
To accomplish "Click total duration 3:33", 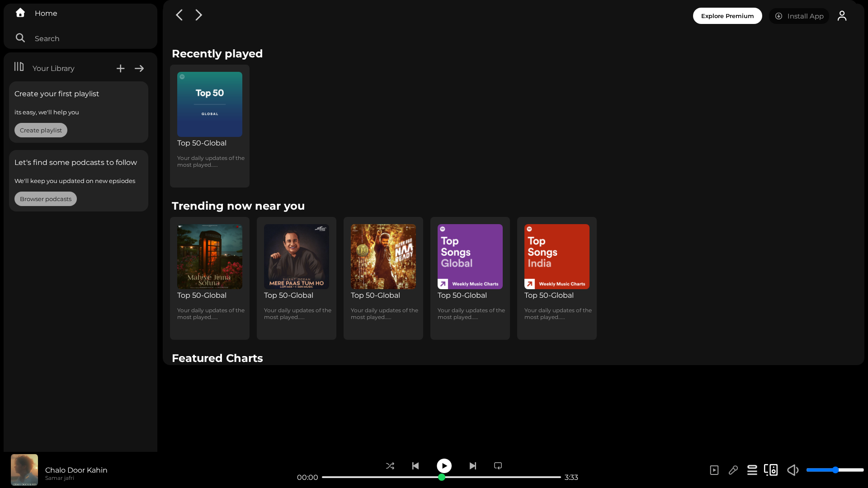I will pyautogui.click(x=571, y=478).
